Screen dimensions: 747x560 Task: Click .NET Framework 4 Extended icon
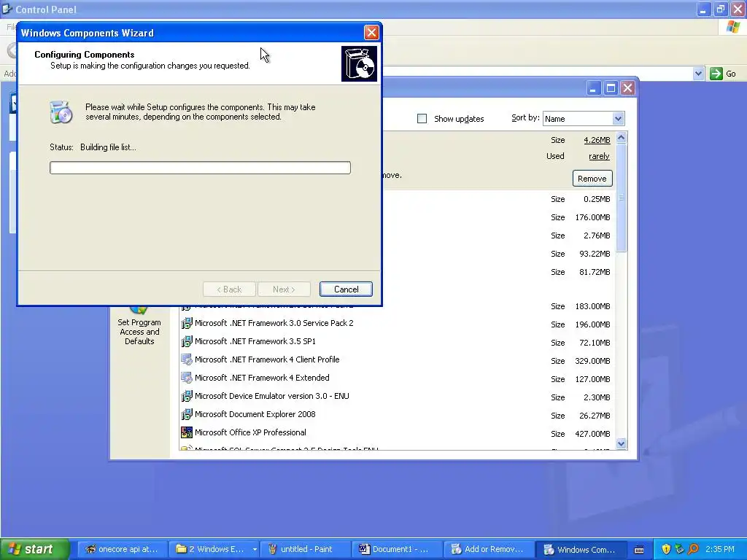click(187, 378)
